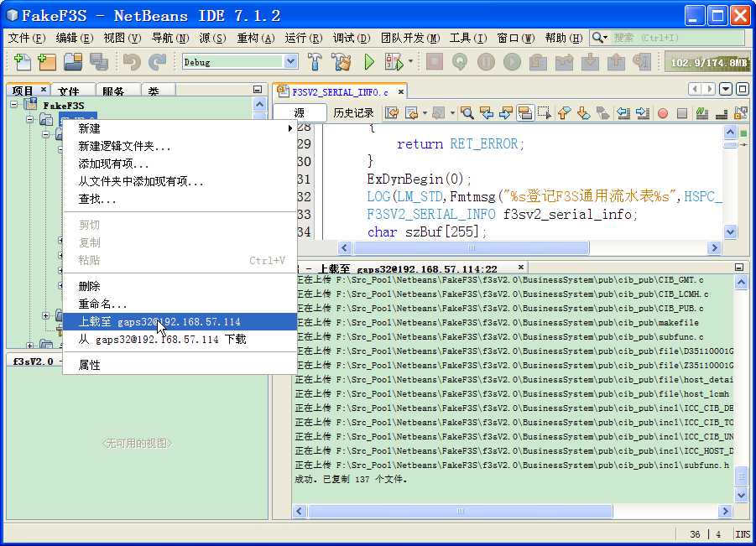Click the memory usage indicator 102.9/174.8MB
This screenshot has height=546, width=756.
pyautogui.click(x=708, y=62)
